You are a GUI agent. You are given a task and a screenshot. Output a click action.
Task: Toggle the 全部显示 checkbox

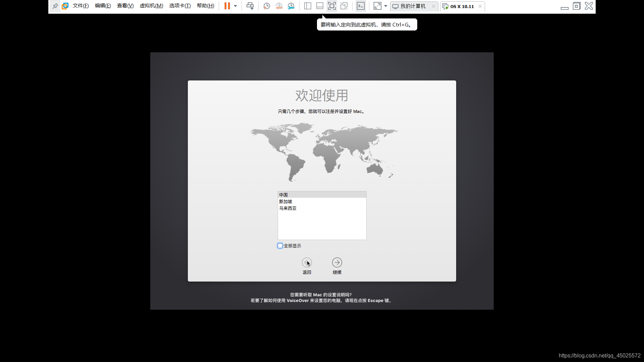280,246
